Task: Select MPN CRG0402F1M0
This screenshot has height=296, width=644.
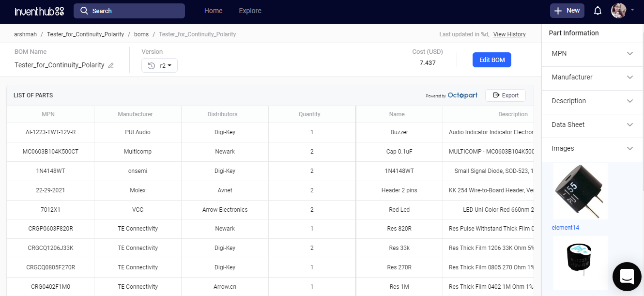Action: point(50,287)
